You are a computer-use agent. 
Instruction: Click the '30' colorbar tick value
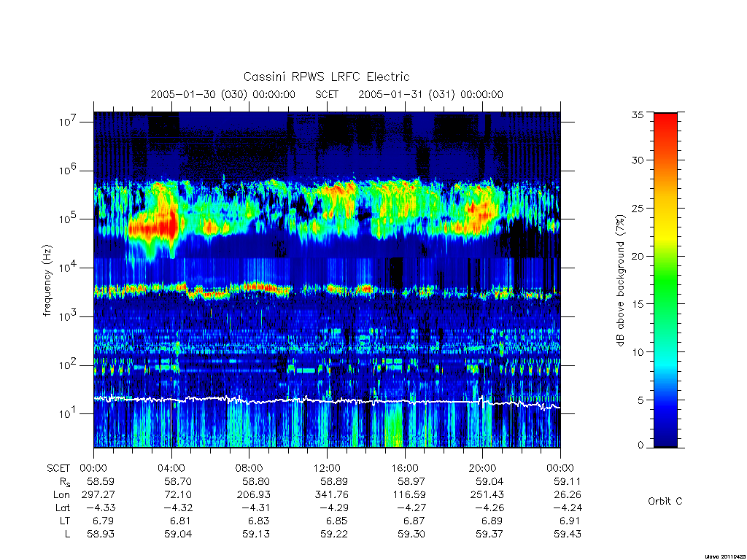pos(637,160)
